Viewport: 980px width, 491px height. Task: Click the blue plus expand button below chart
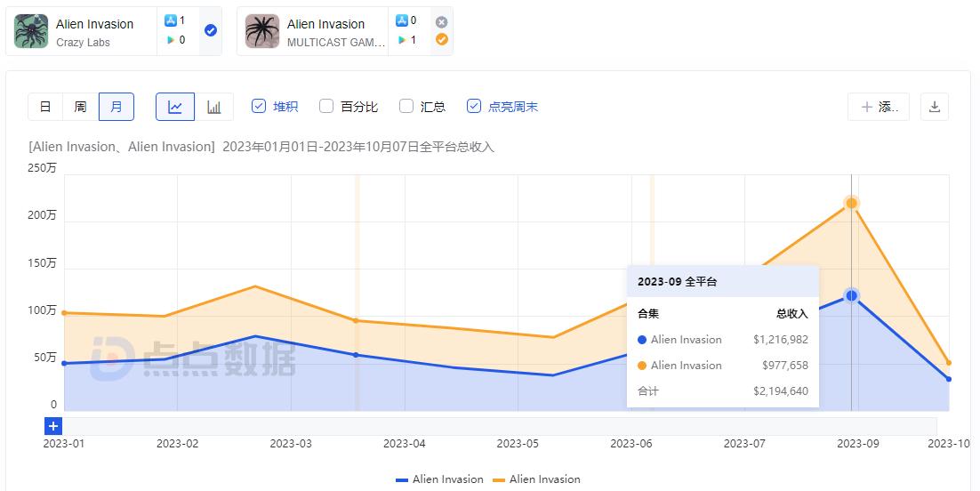(53, 427)
